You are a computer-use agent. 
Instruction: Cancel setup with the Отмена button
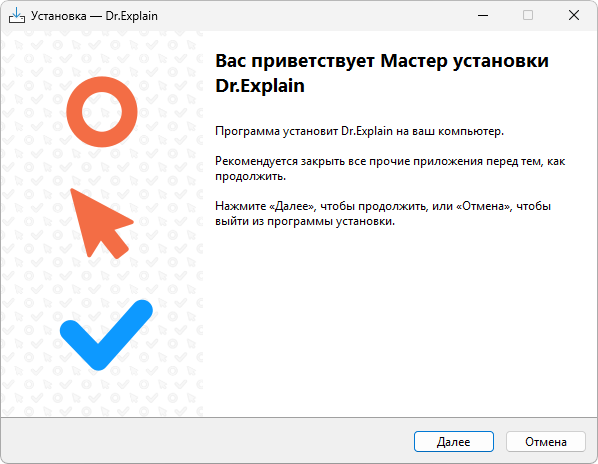click(546, 442)
